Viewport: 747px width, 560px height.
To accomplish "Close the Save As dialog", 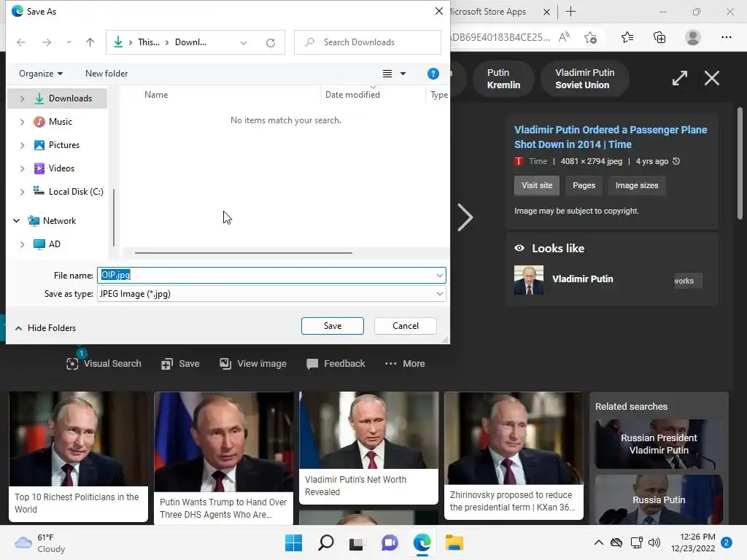I will tap(438, 11).
